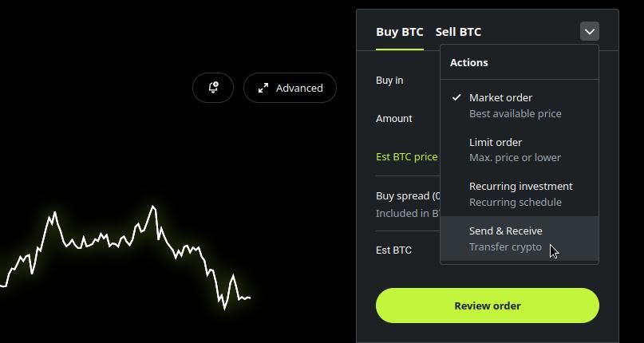The height and width of the screenshot is (343, 644).
Task: Click the "Recurring schedule" description text
Action: click(x=515, y=203)
